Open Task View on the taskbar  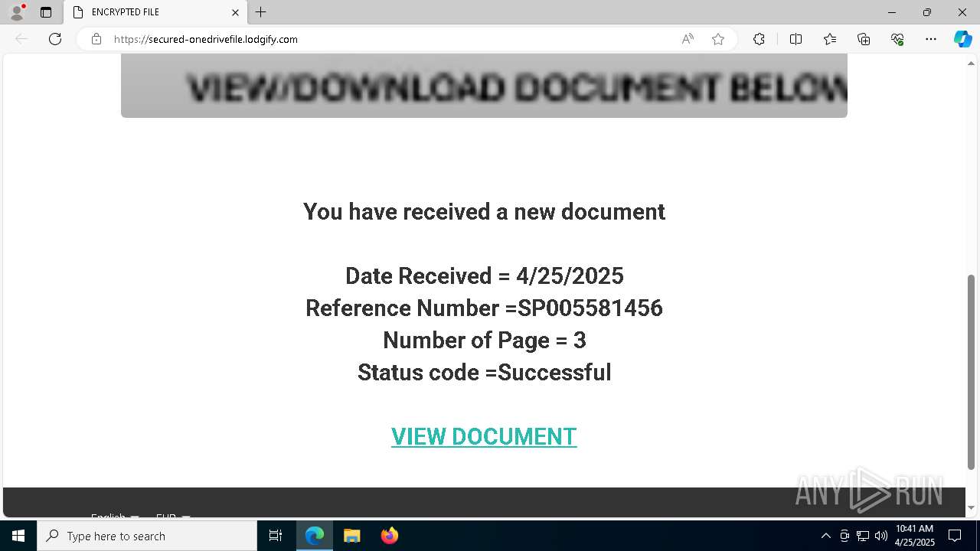tap(276, 536)
